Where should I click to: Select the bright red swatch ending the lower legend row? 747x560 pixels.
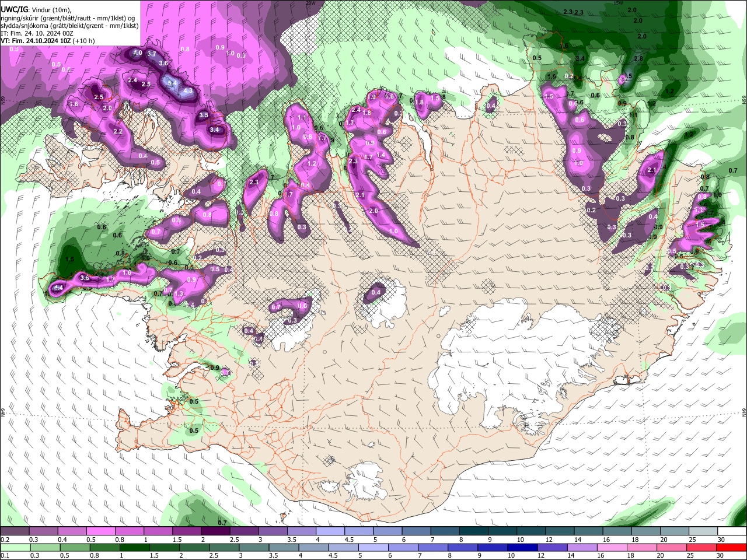click(731, 547)
